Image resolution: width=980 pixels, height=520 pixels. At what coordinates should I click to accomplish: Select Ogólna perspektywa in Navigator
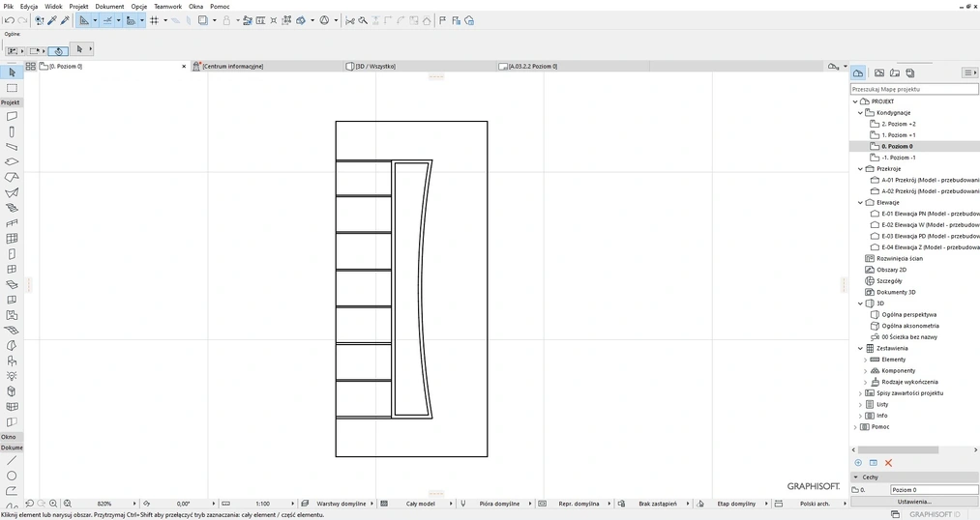(908, 315)
